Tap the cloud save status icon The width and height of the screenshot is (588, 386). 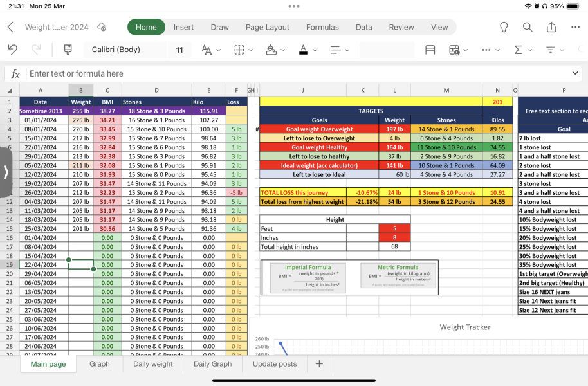click(101, 27)
